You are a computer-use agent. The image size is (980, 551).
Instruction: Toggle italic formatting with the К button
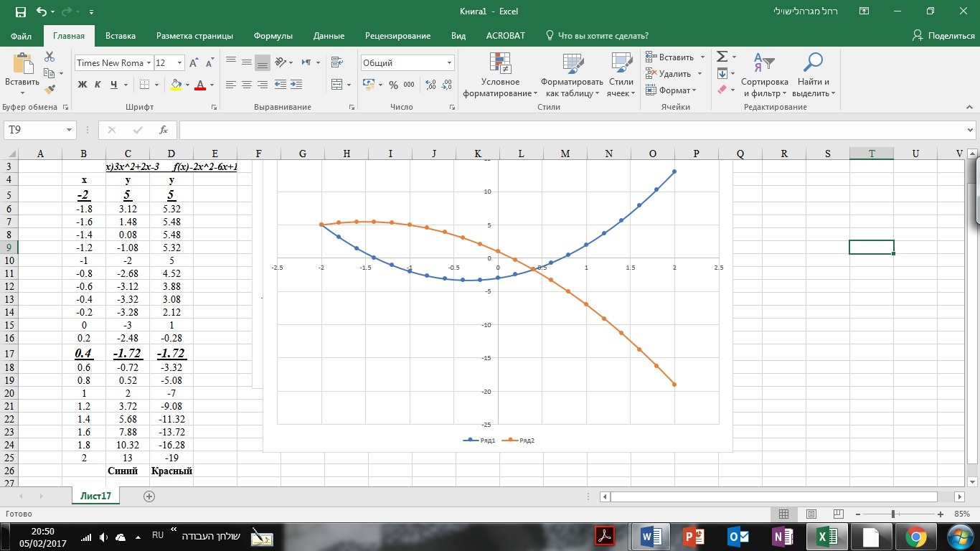pyautogui.click(x=98, y=85)
